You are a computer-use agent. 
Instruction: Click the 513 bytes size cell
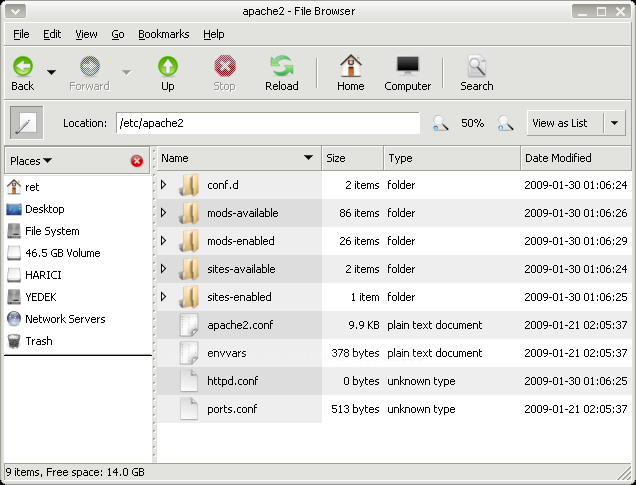coord(355,409)
